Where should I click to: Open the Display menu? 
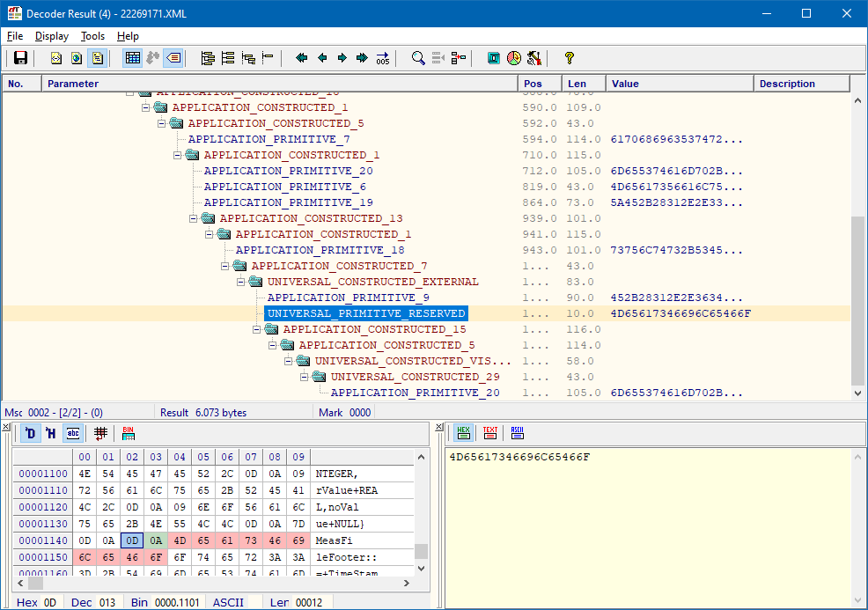(52, 36)
